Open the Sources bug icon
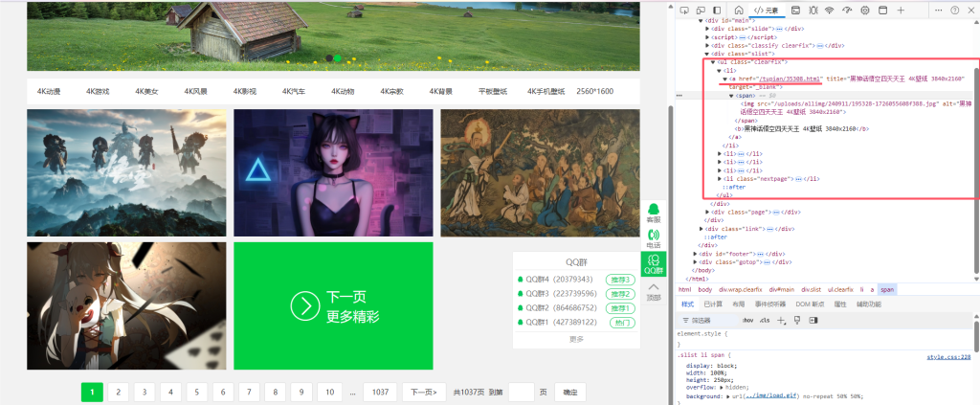 coord(813,10)
